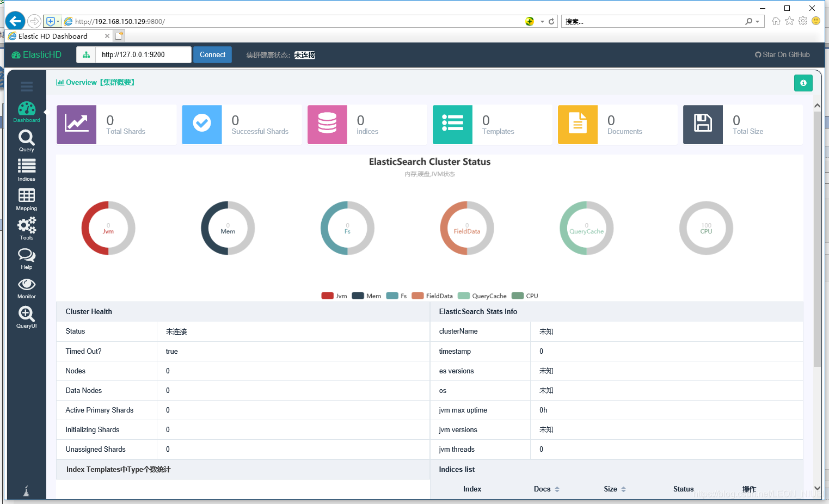829x504 pixels.
Task: Open the browser home icon
Action: (x=776, y=21)
